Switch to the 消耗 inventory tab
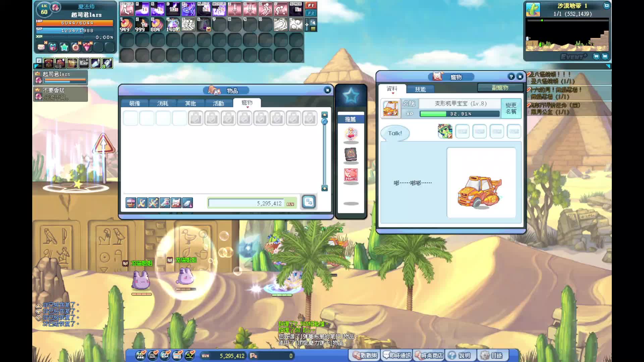Screen dimensions: 644x362 [163, 104]
